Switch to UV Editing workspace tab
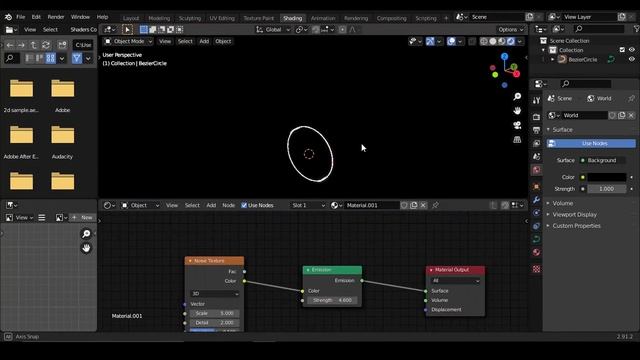The image size is (640, 360). pyautogui.click(x=222, y=18)
